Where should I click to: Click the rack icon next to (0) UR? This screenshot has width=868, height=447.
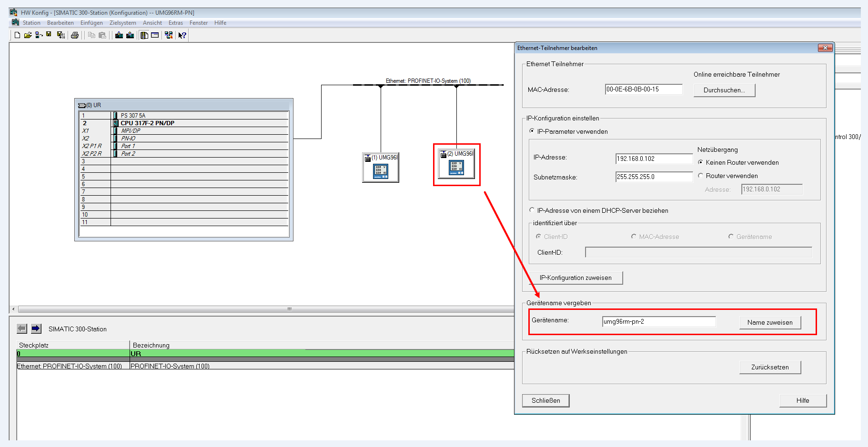click(x=82, y=105)
